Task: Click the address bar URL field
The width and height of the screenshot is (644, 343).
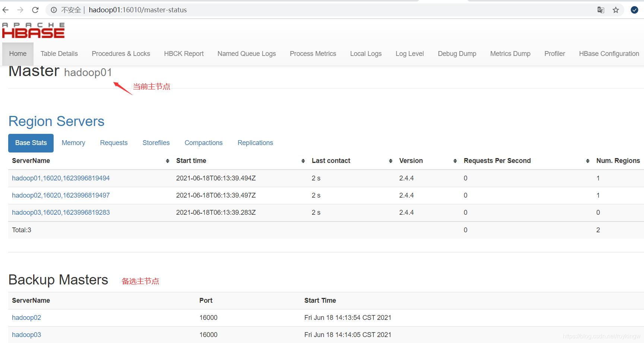Action: (x=335, y=10)
